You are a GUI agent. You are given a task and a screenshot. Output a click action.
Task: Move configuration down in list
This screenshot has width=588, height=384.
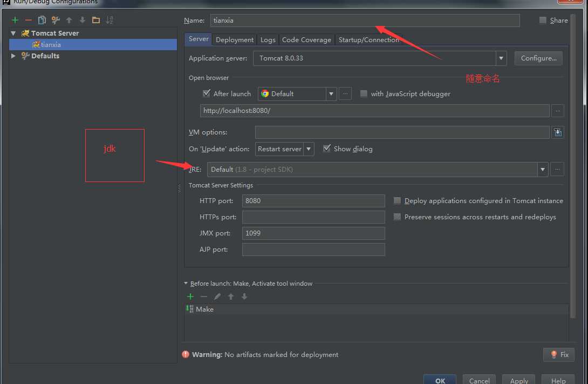[83, 20]
